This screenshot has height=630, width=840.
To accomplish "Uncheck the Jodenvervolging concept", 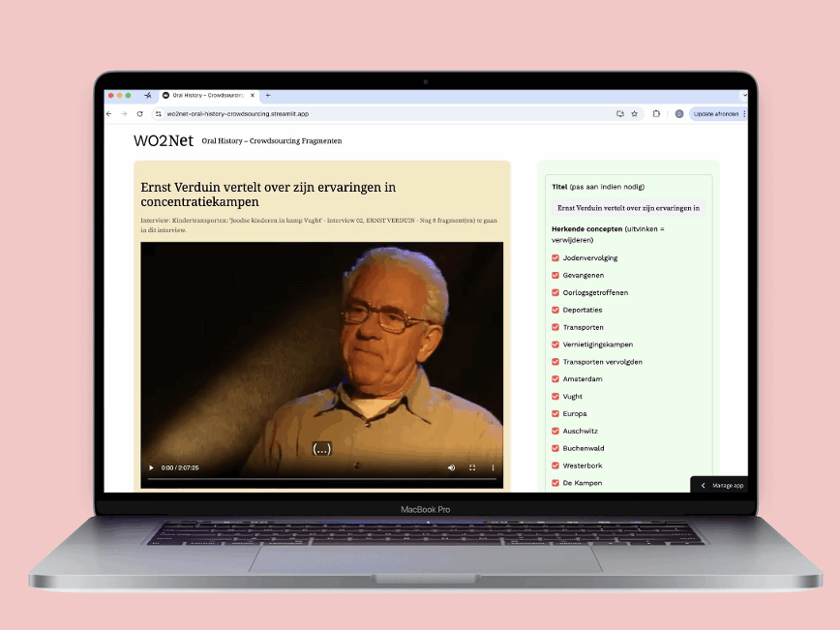I will coord(555,258).
